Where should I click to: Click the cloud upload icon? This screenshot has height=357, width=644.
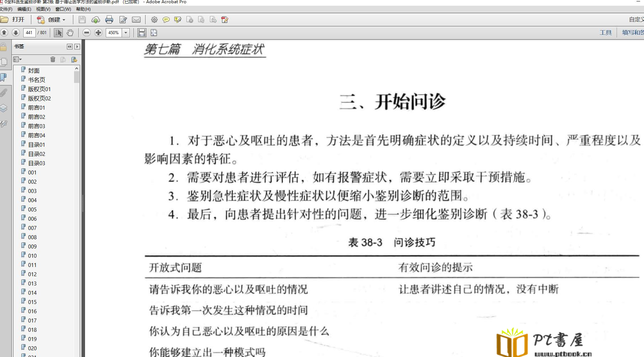[x=95, y=20]
